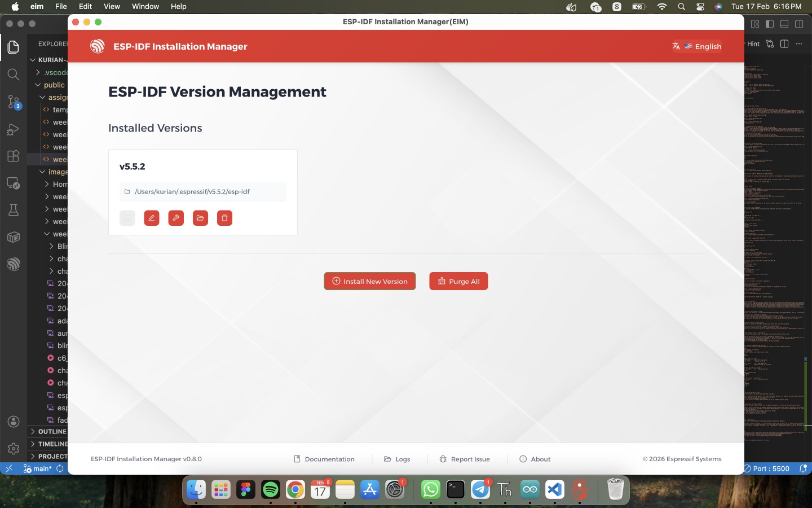The width and height of the screenshot is (812, 508).
Task: Open the Window menu
Action: coord(145,7)
